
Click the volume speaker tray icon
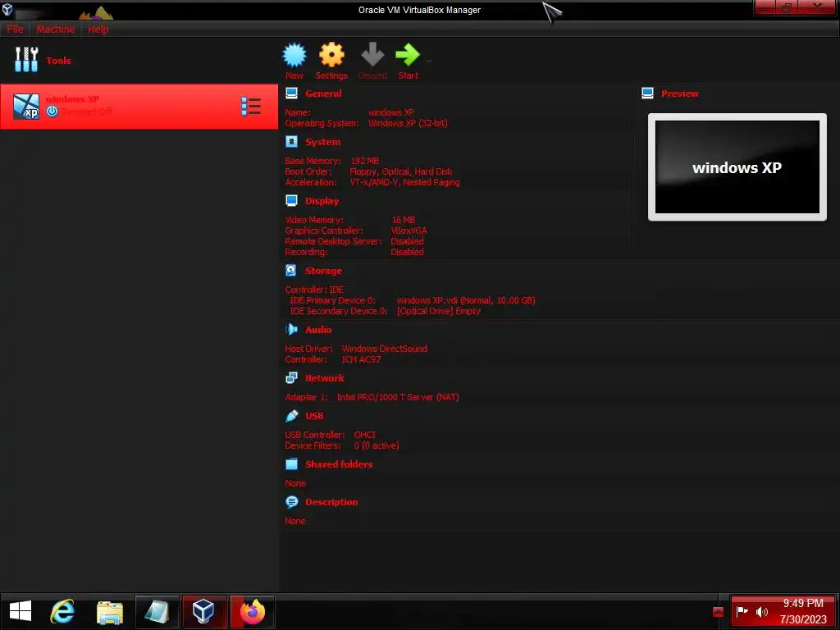(x=762, y=611)
